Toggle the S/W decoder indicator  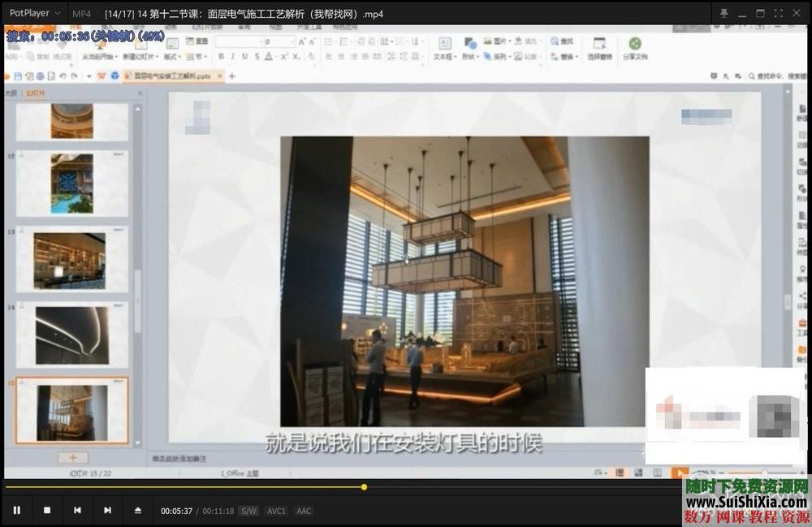248,512
